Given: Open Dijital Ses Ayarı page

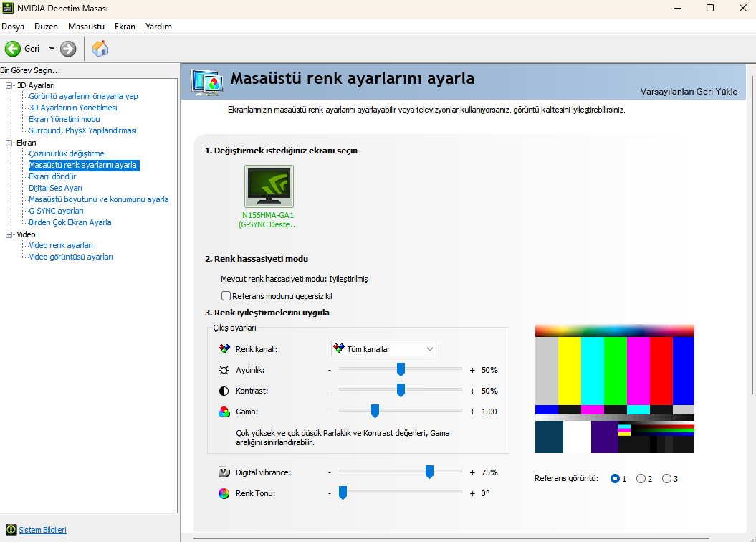Looking at the screenshot, I should [55, 188].
